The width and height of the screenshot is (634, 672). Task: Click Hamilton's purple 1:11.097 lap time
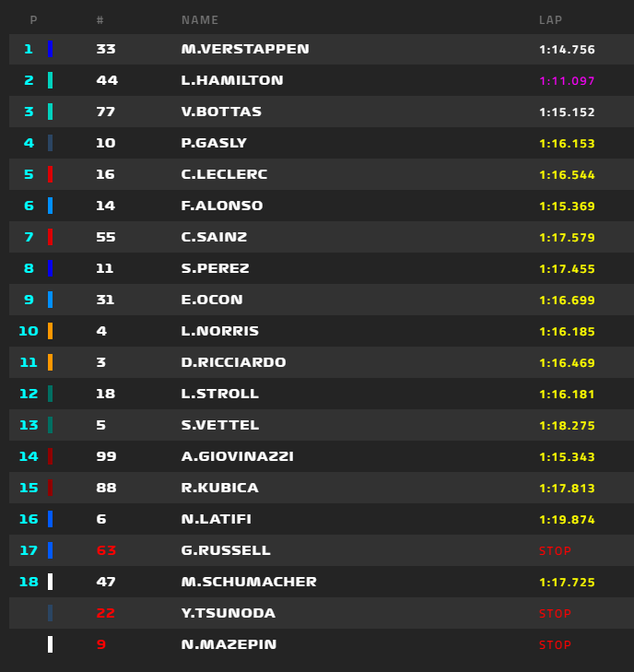tap(567, 80)
